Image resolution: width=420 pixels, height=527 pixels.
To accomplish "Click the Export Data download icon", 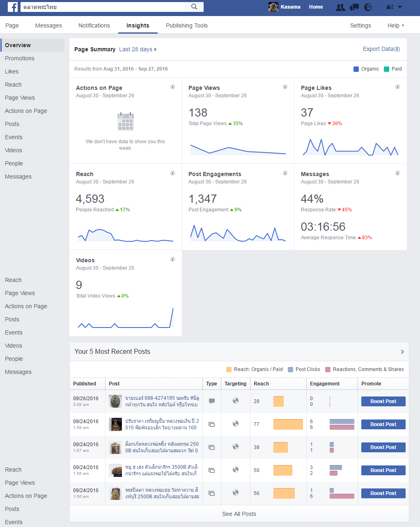I will [397, 49].
